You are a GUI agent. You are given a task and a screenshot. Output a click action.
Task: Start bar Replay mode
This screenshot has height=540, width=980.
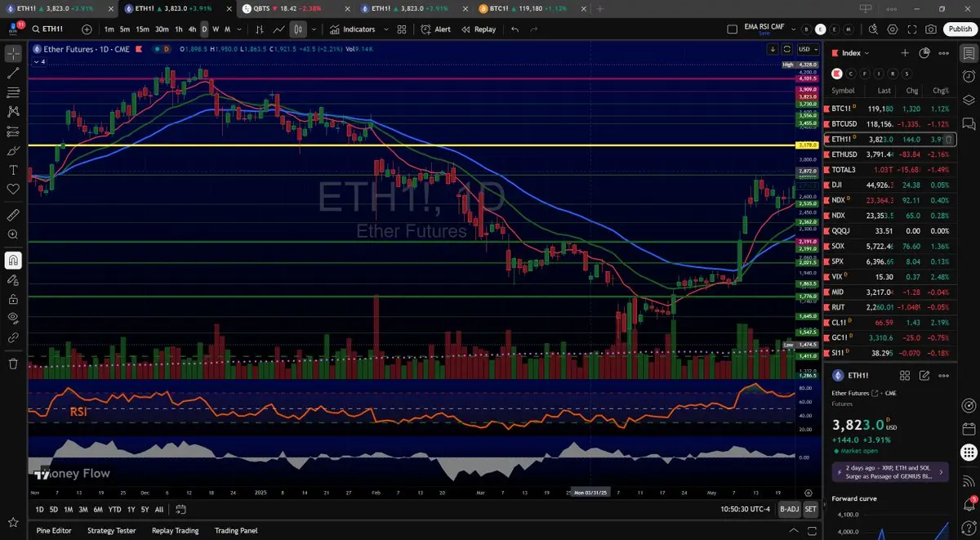[x=479, y=29]
